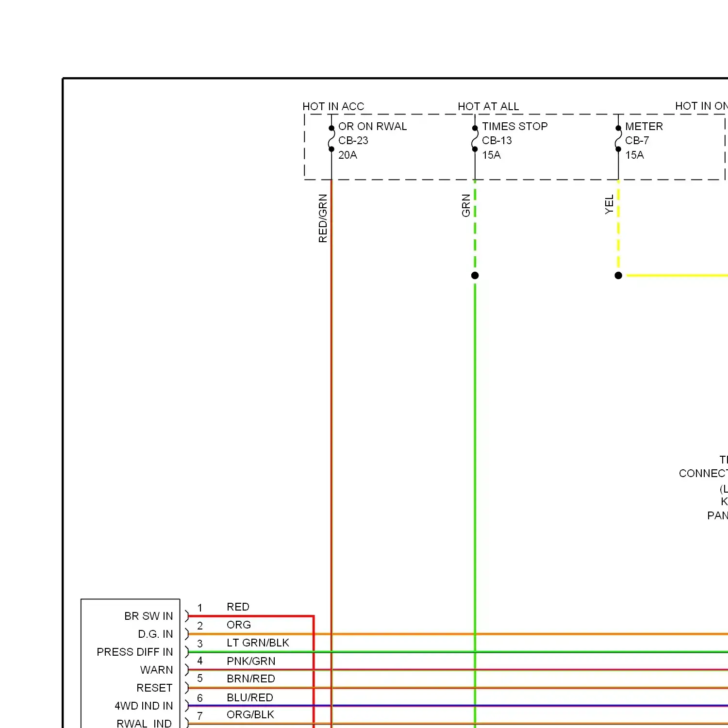Select the WARN pin label
The width and height of the screenshot is (728, 728).
pos(156,670)
